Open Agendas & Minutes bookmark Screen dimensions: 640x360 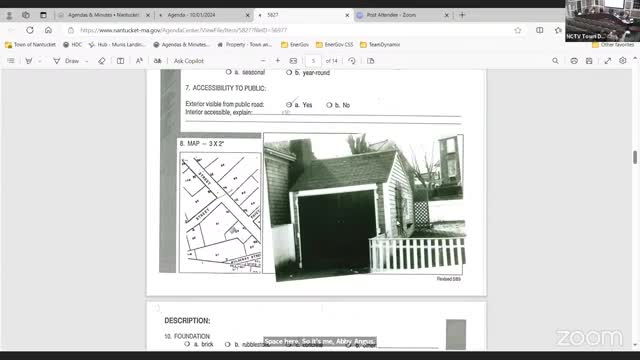(181, 44)
